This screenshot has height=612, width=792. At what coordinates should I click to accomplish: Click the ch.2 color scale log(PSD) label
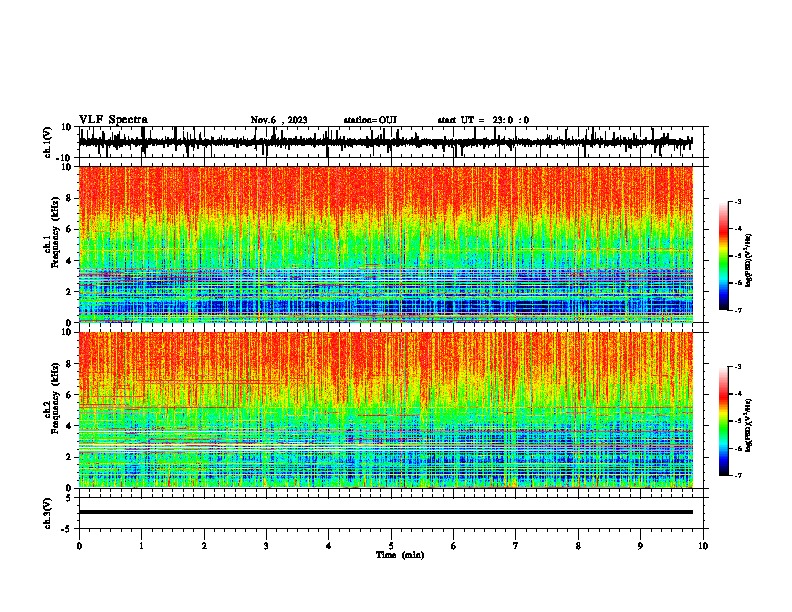pyautogui.click(x=749, y=425)
